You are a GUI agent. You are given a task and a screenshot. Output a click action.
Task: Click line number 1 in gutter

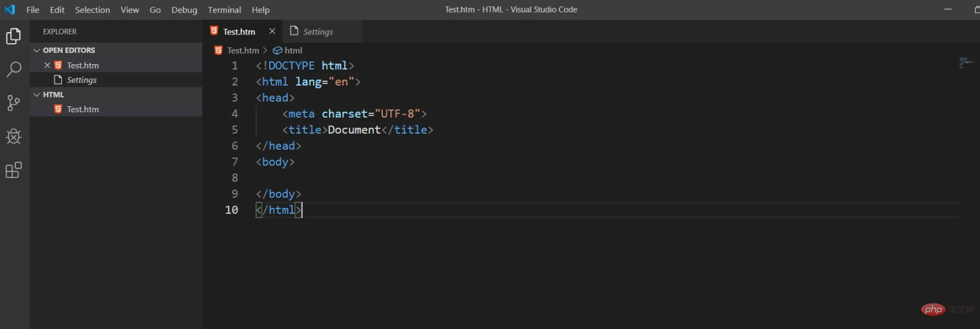tap(235, 65)
